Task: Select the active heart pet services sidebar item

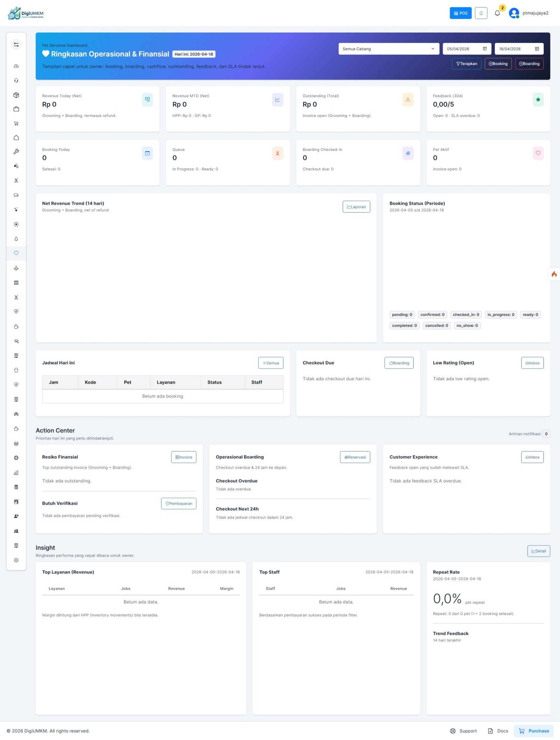Action: click(x=16, y=253)
